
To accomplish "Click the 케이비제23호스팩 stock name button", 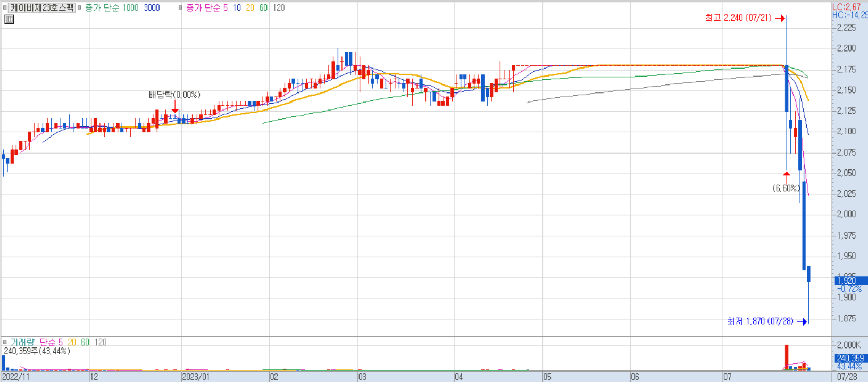I will tap(42, 7).
